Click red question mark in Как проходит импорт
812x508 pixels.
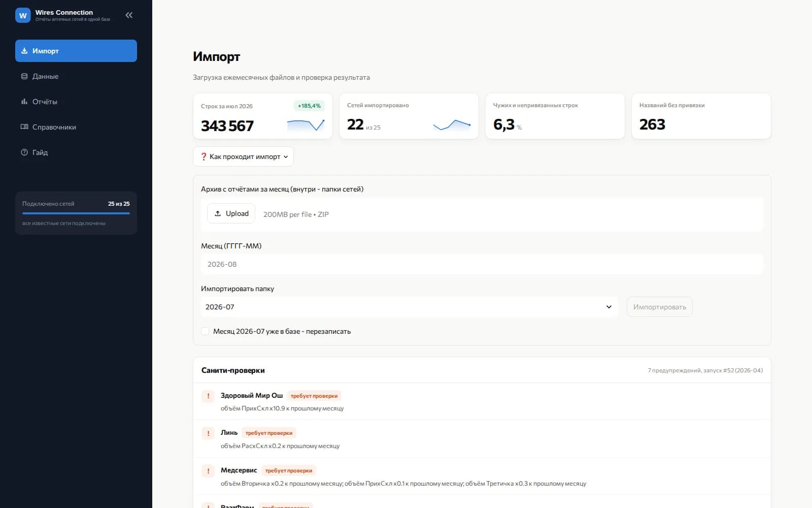[x=204, y=156]
